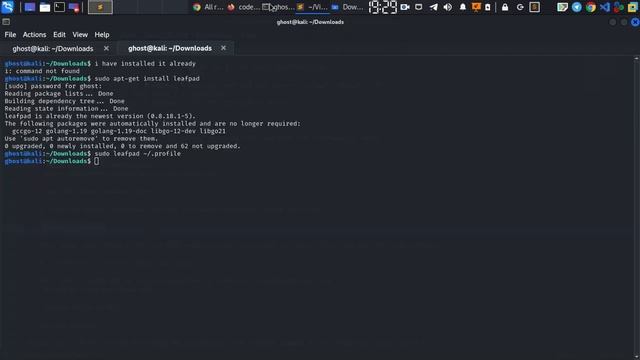Viewport: 640px width, 360px height.
Task: Open the notifications bell icon
Action: (463, 7)
